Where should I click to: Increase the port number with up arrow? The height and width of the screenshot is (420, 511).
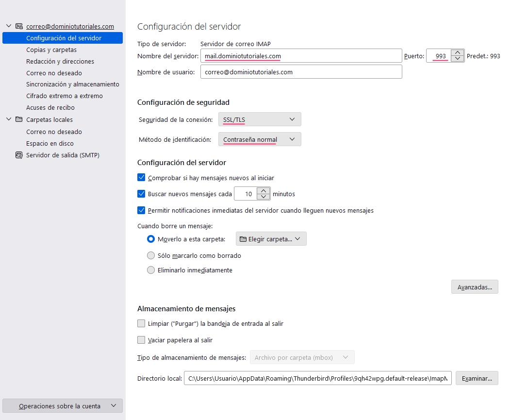[457, 53]
